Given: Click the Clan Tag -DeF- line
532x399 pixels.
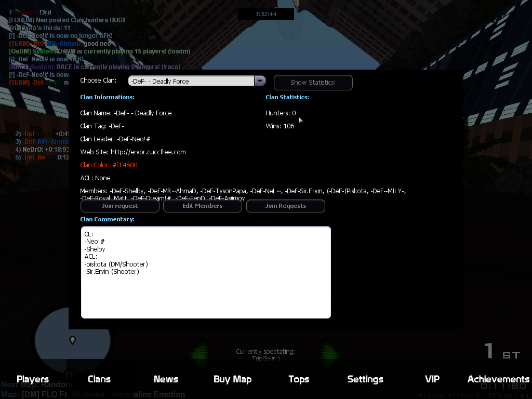Looking at the screenshot, I should pos(102,126).
